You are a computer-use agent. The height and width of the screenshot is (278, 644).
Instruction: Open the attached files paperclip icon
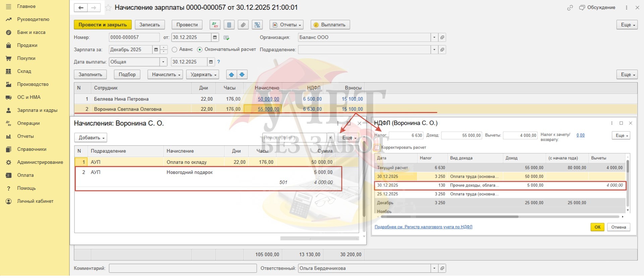(x=243, y=25)
